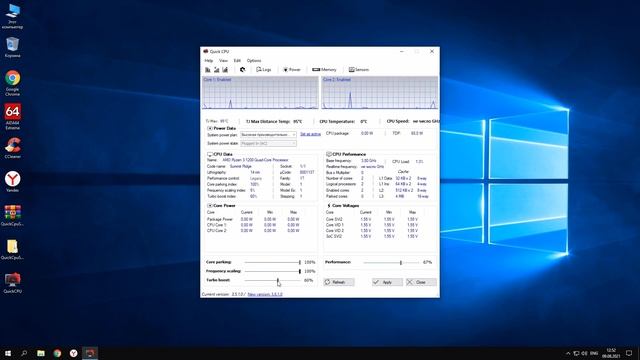640x360 pixels.
Task: Open the Power toolbar item
Action: coord(291,70)
